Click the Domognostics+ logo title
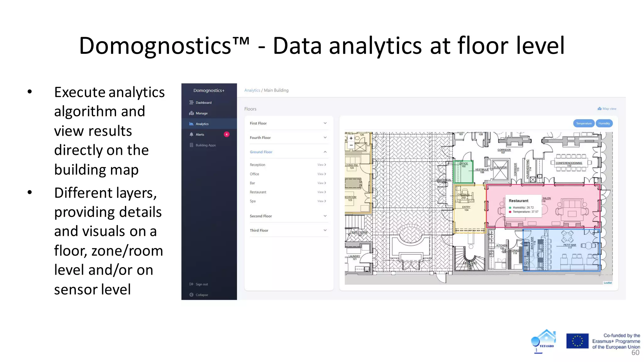644x362 pixels. click(209, 90)
